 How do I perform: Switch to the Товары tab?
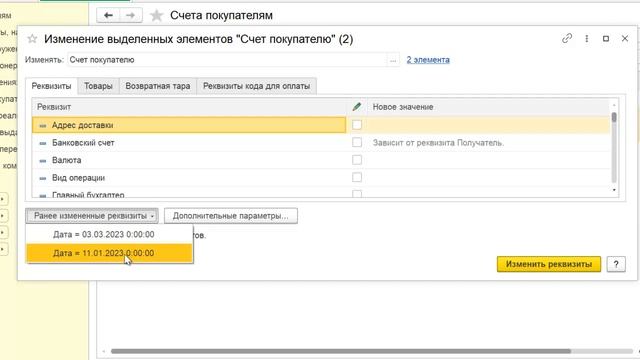click(98, 86)
